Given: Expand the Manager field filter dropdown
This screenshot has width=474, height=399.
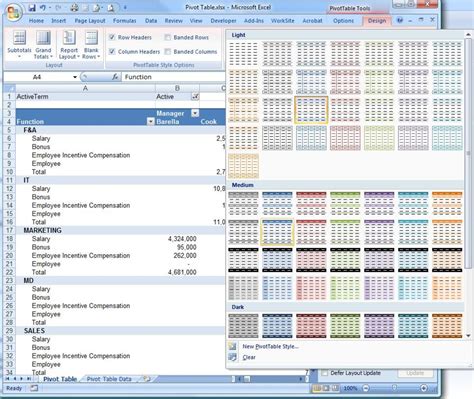Looking at the screenshot, I should (x=195, y=113).
